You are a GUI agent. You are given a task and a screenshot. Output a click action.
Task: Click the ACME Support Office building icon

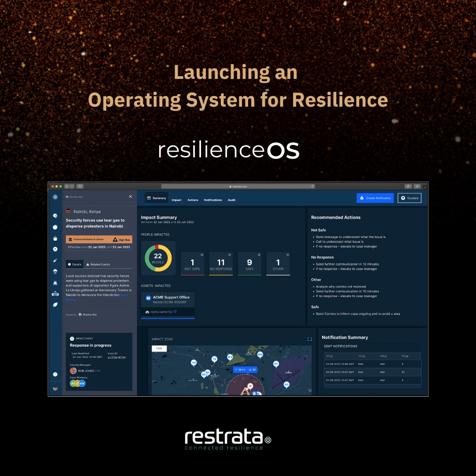pos(148,298)
